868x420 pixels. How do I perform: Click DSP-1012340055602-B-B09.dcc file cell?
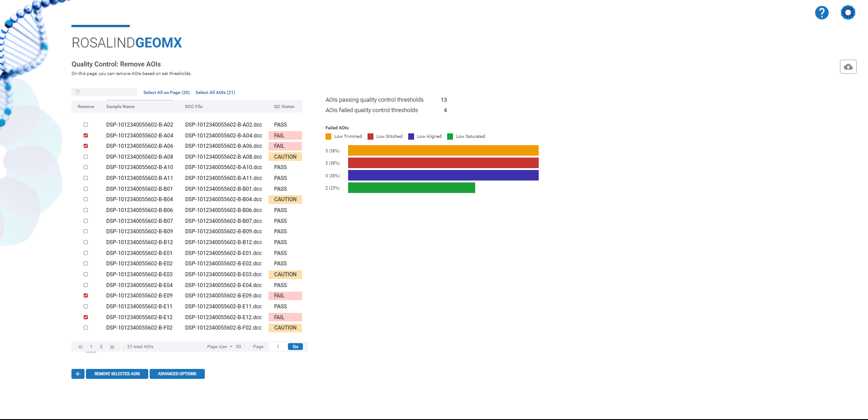pyautogui.click(x=223, y=231)
